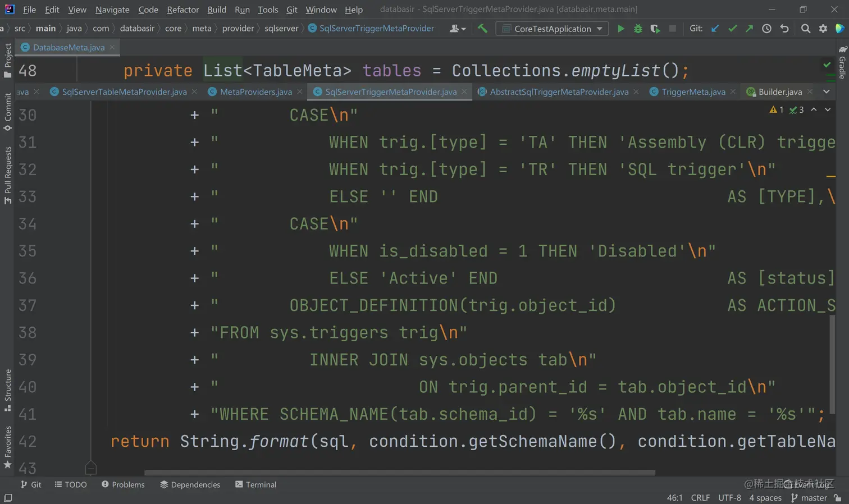Click line number 38 in the gutter
The image size is (849, 504).
coord(28,332)
